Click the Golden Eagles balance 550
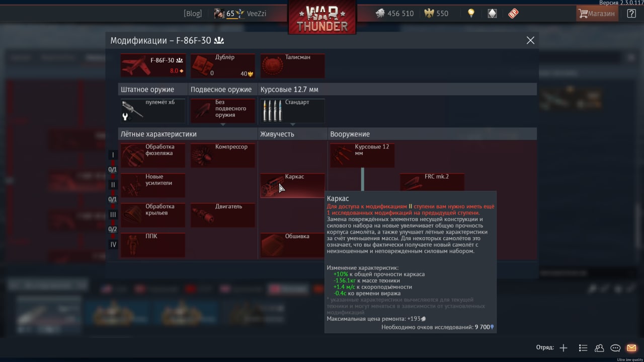This screenshot has width=644, height=362. 436,14
